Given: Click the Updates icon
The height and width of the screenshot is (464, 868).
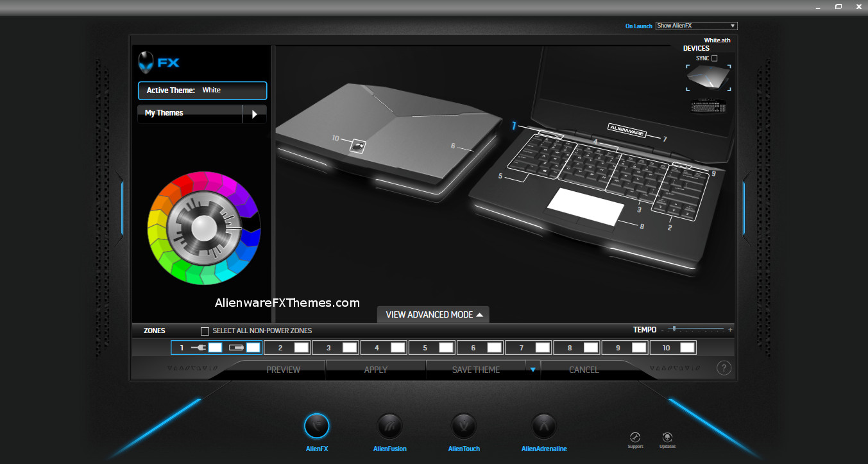Looking at the screenshot, I should pos(667,437).
